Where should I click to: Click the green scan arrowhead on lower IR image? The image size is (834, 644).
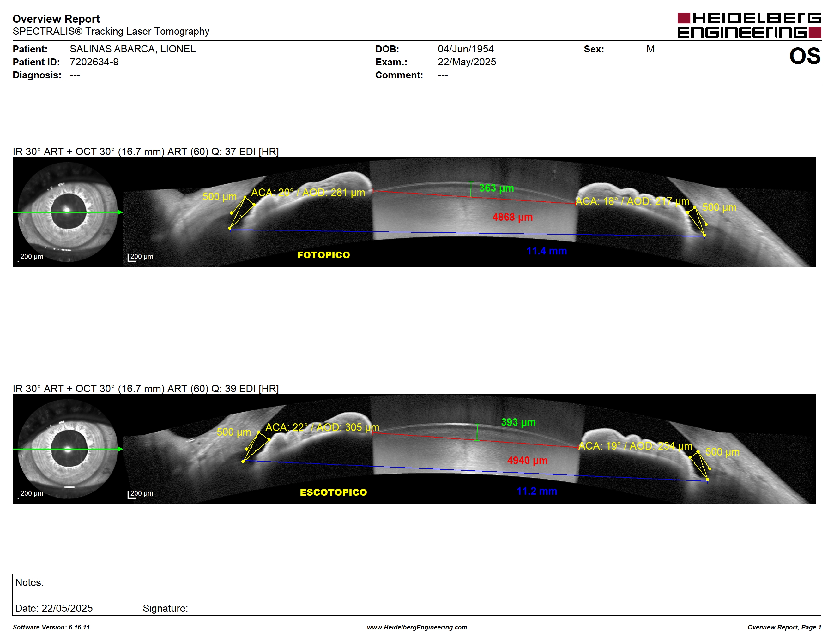(120, 449)
